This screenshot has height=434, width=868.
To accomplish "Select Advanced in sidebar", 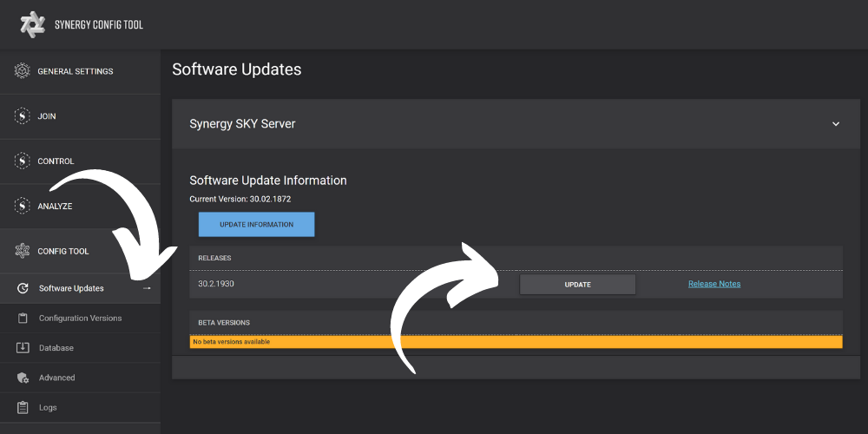I will pos(80,378).
